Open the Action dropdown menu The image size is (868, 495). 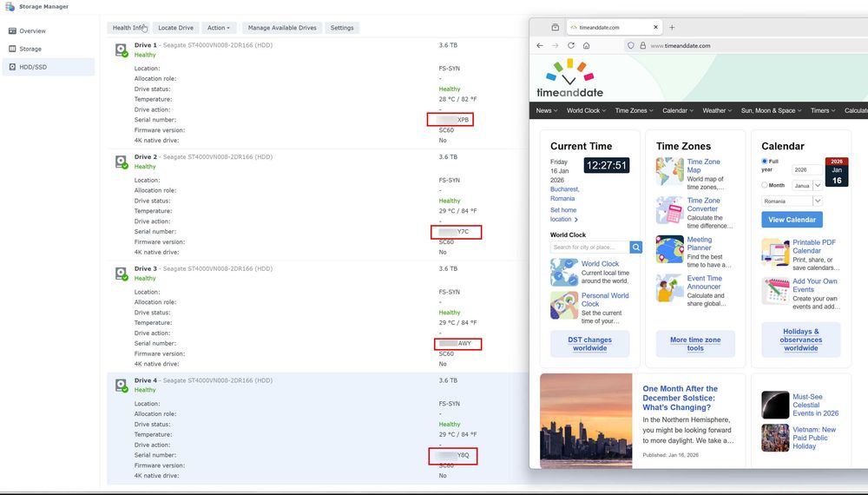219,28
